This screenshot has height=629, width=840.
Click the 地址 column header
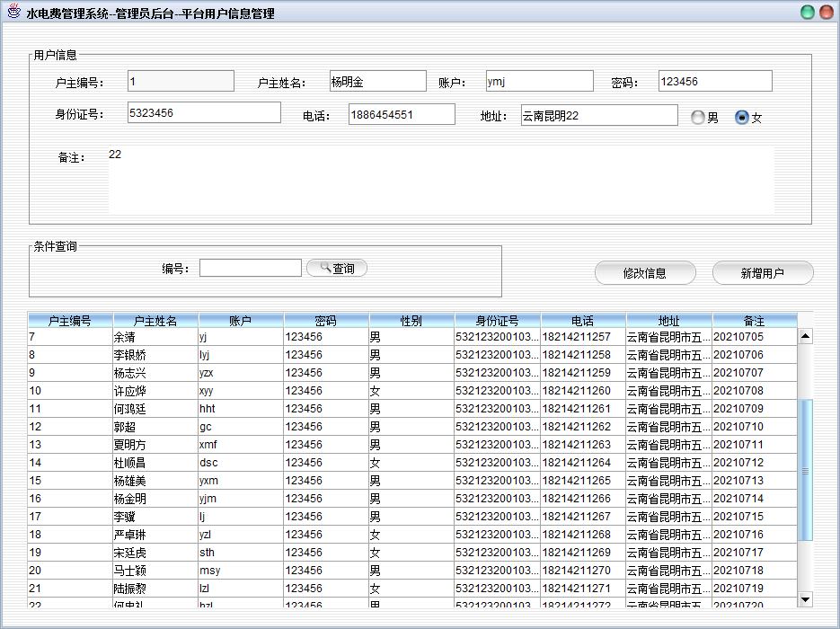(668, 321)
